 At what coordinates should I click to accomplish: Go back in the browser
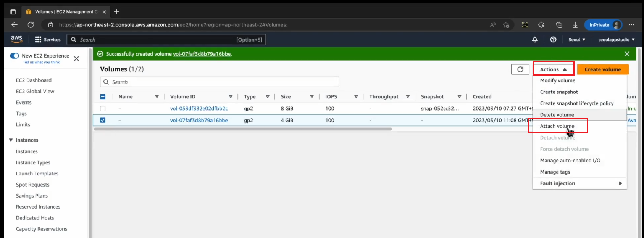point(15,25)
